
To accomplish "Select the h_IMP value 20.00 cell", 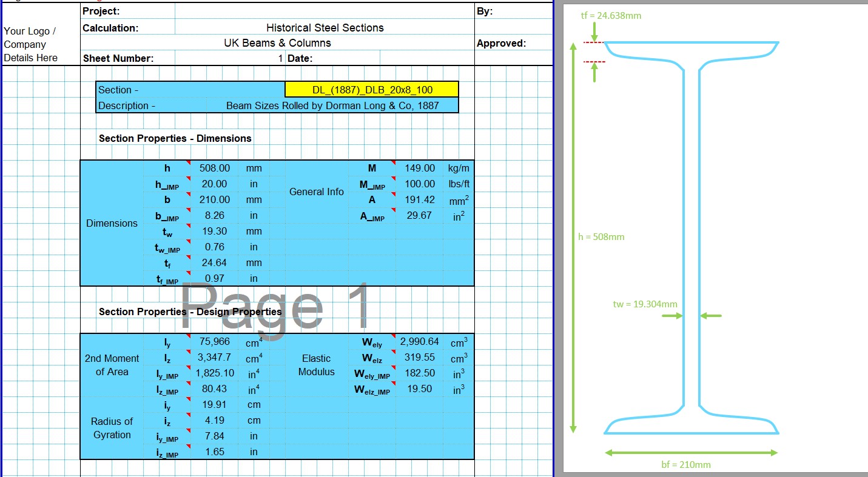I will (x=215, y=184).
